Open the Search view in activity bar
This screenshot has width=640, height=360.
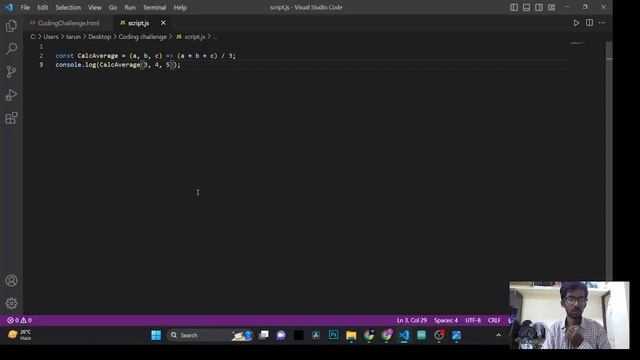pos(11,49)
